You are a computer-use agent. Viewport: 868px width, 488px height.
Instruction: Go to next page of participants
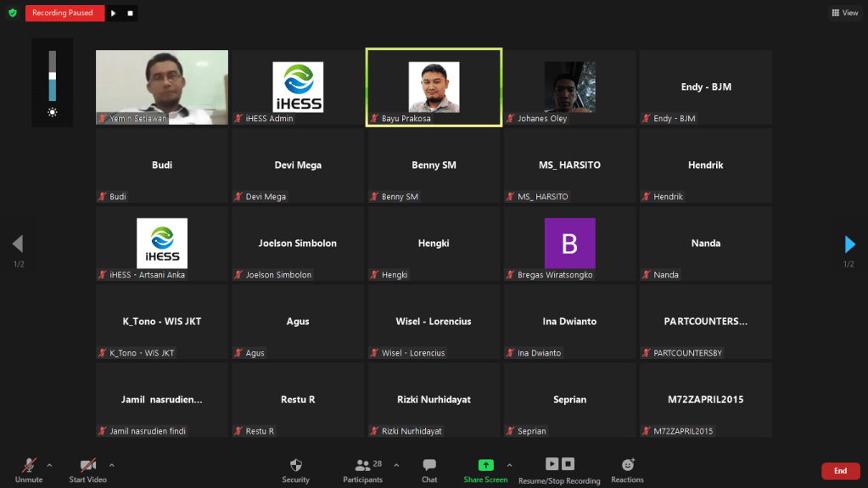point(849,244)
